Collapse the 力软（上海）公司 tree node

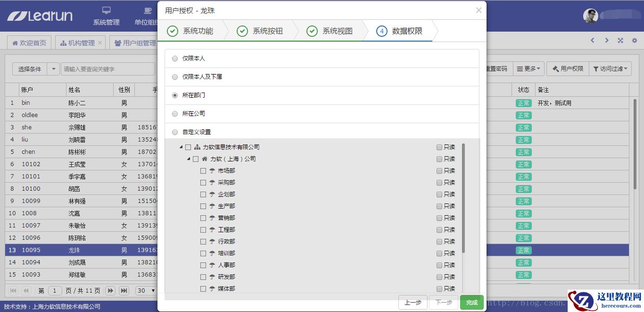pyautogui.click(x=189, y=159)
